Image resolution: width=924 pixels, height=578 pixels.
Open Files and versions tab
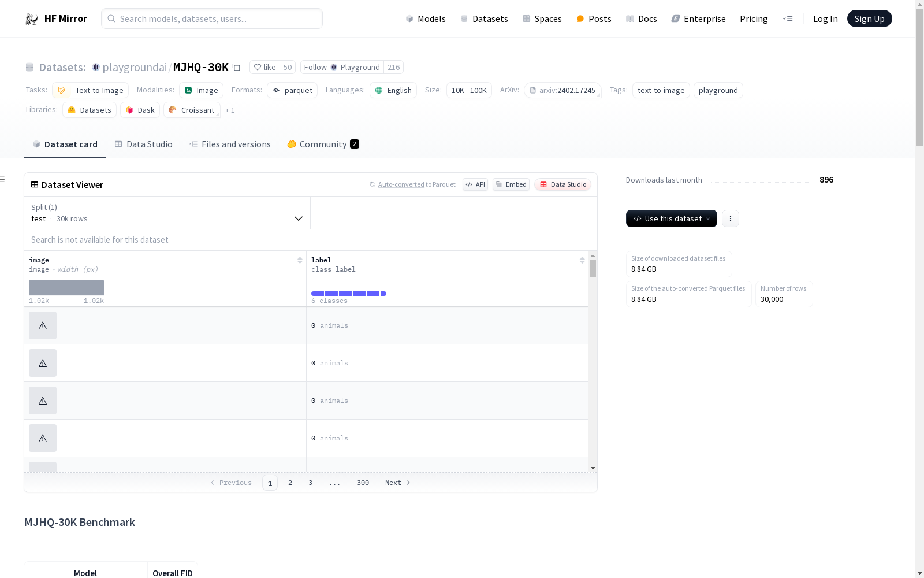230,144
